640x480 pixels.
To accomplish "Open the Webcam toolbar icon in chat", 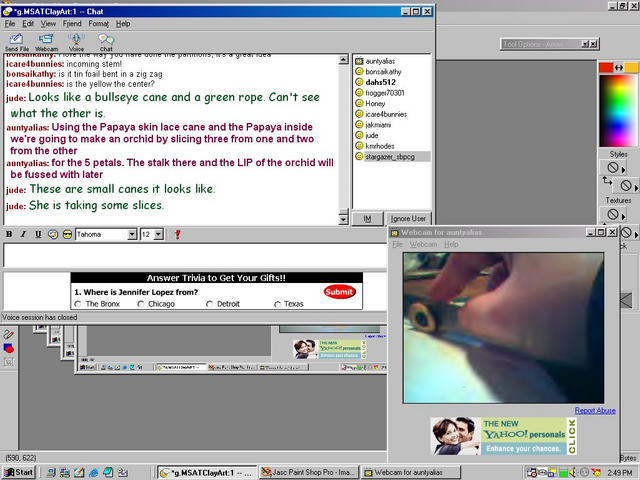I will 46,40.
